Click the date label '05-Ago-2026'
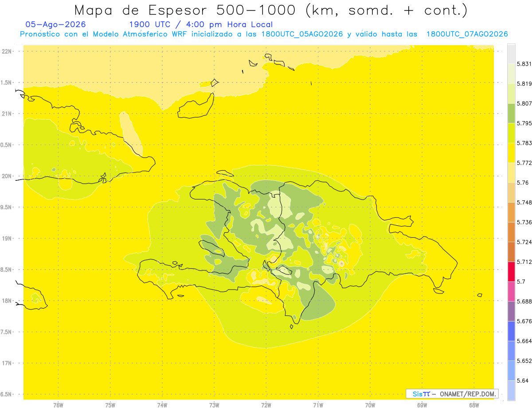532x411 pixels. click(56, 24)
